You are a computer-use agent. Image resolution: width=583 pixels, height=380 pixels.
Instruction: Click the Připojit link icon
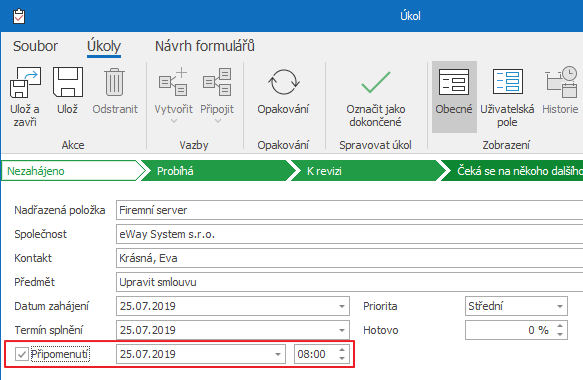point(217,83)
